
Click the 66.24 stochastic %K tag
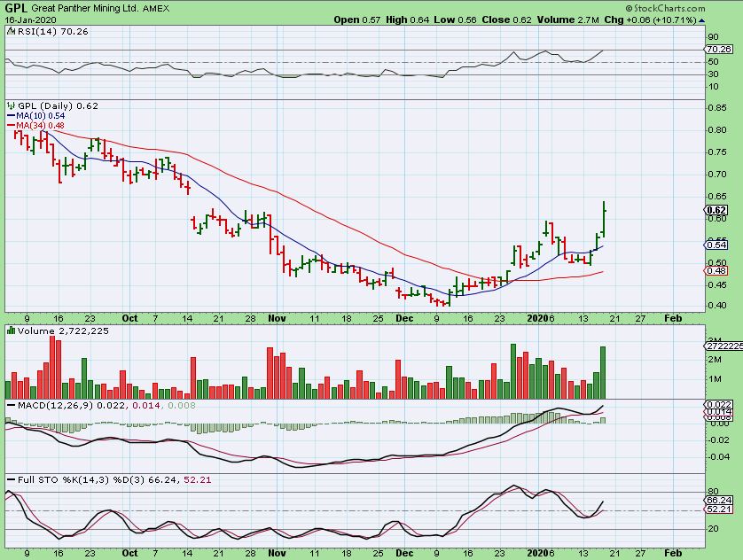click(718, 500)
